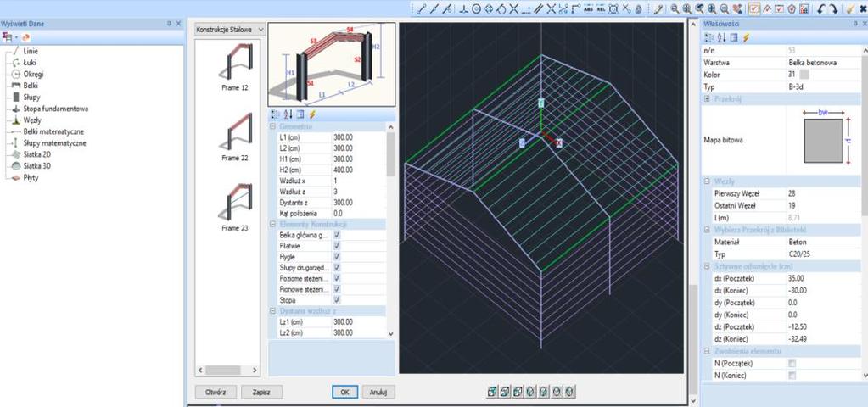868x407 pixels.
Task: Click the highlighted checkmark box toolbar icon
Action: [754, 8]
